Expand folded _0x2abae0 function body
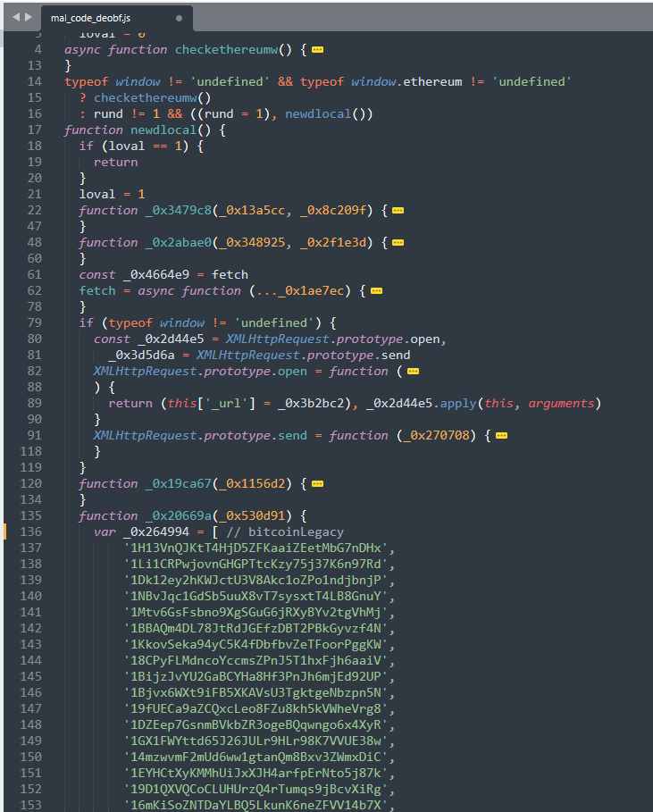This screenshot has height=812, width=653. 398,242
